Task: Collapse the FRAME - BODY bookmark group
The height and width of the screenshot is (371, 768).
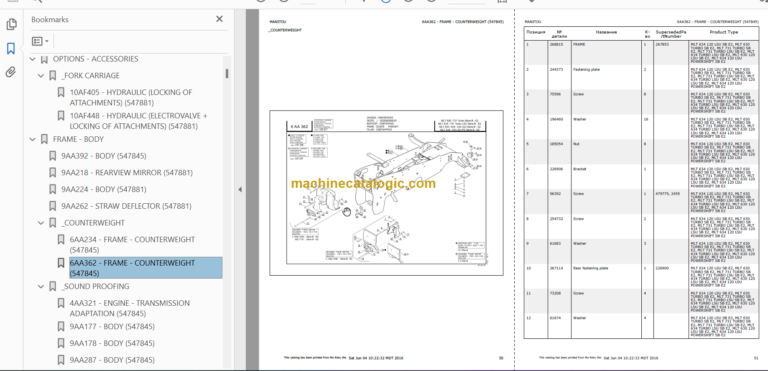Action: tap(33, 139)
